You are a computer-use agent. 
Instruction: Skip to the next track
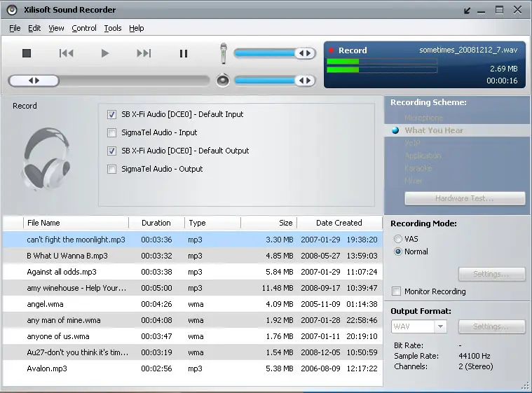click(144, 53)
